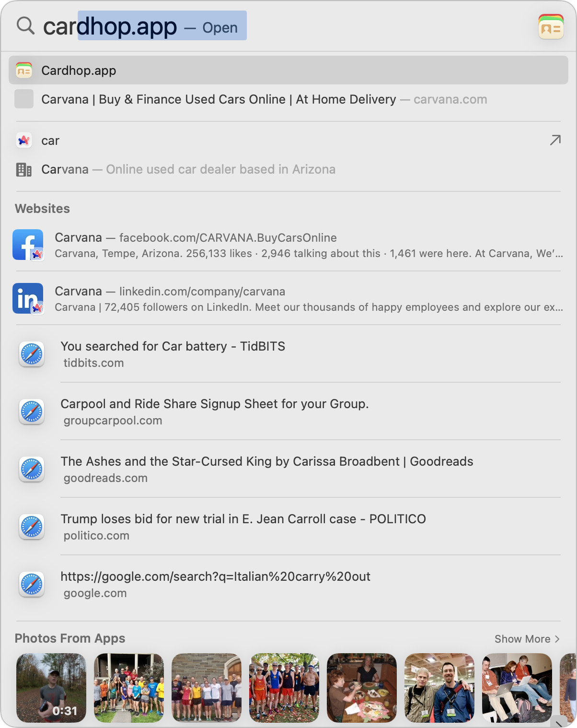Click the Safari icon beside the POLITICO result
Screen dimensions: 577x728
pyautogui.click(x=32, y=527)
